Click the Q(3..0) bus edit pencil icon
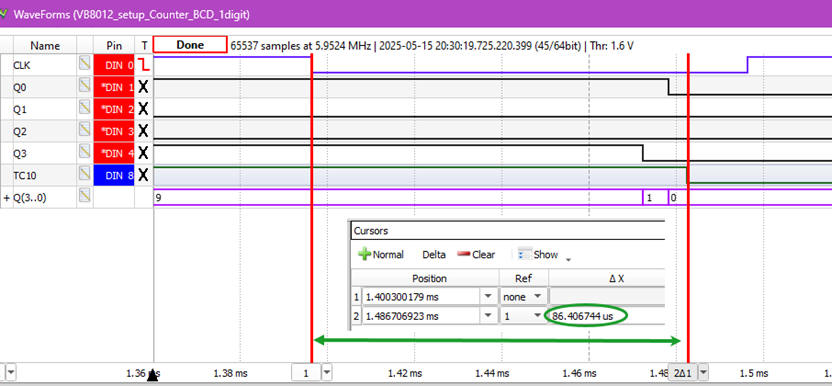The width and height of the screenshot is (832, 386). click(x=84, y=197)
